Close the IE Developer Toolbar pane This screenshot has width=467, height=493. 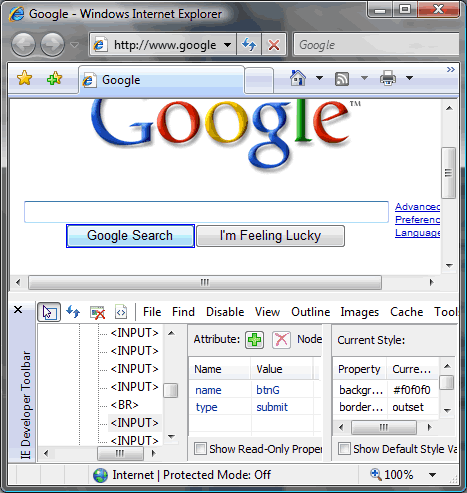coord(18,310)
